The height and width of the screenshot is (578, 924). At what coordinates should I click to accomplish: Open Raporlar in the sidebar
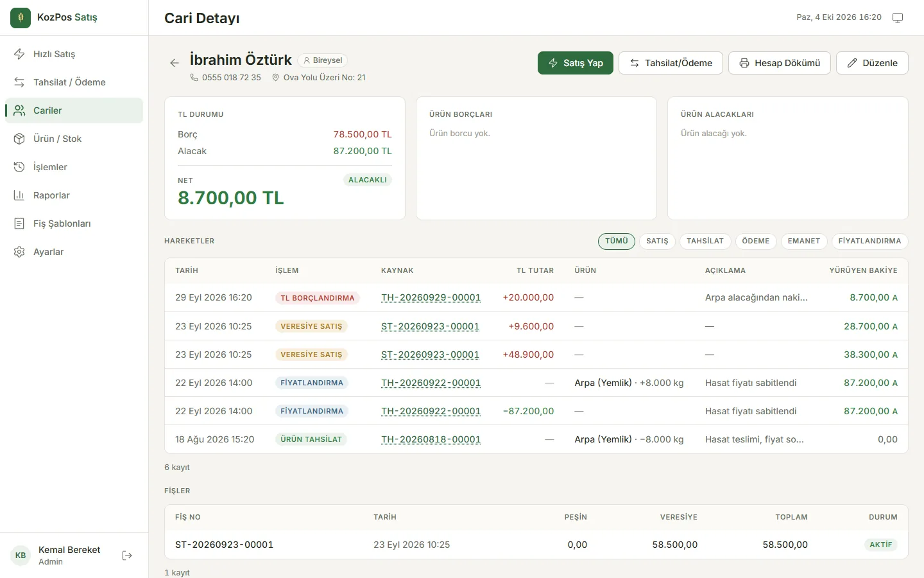74,195
